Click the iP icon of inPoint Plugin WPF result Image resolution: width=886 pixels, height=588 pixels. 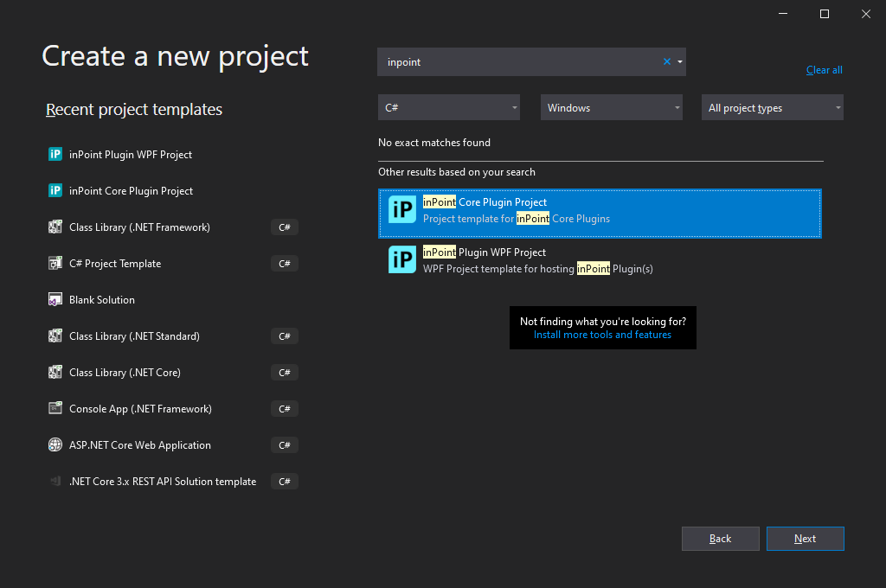pyautogui.click(x=401, y=259)
